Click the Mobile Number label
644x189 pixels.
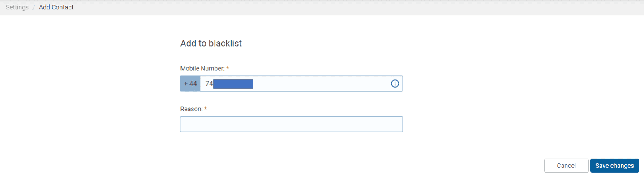[x=202, y=68]
